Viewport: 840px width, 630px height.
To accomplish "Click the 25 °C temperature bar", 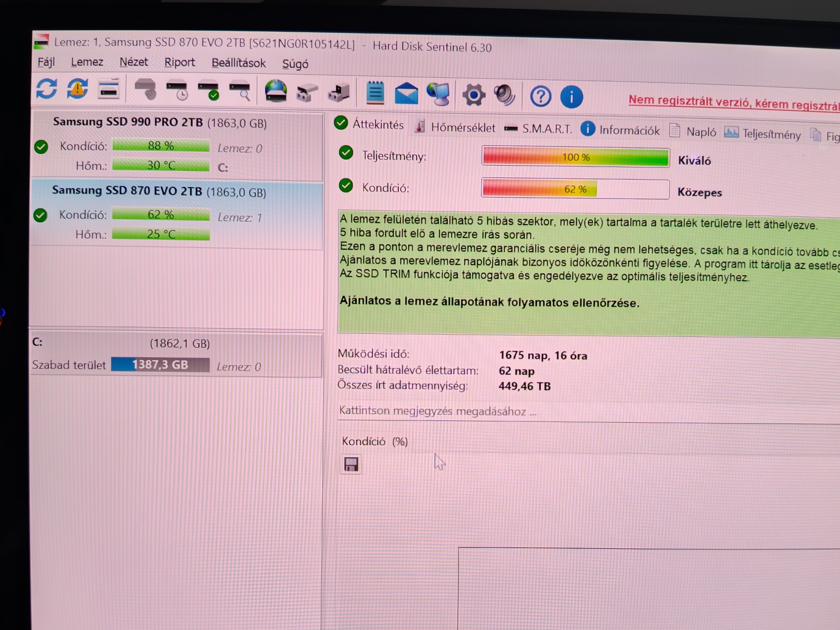I will coord(161,234).
